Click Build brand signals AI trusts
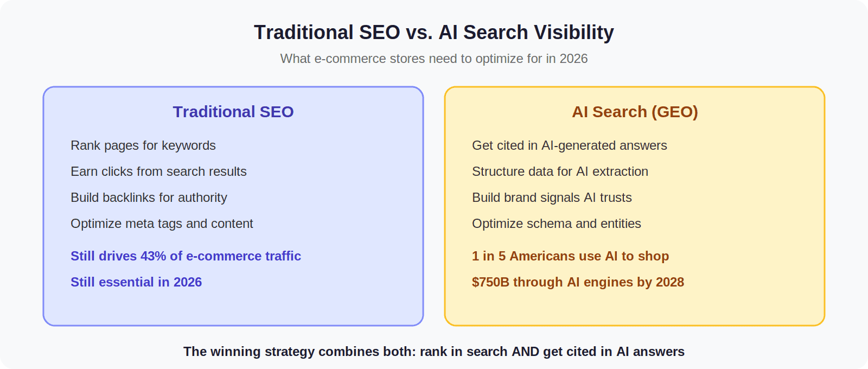The width and height of the screenshot is (868, 369). pos(552,198)
